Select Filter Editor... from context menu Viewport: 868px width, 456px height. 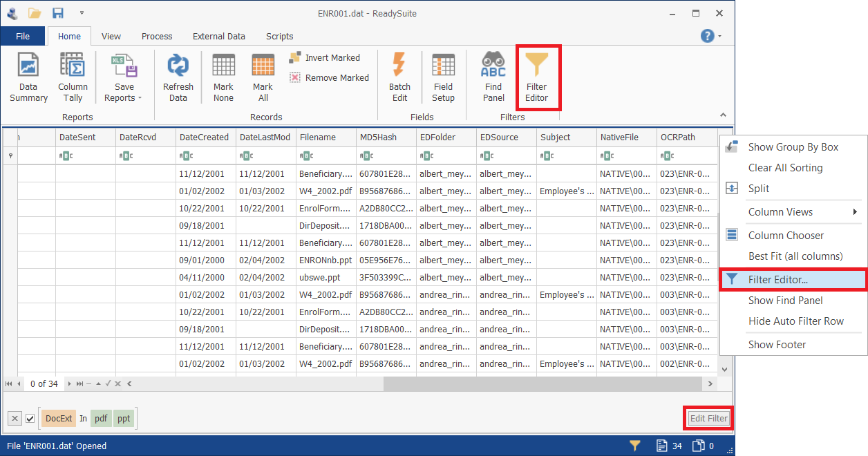(793, 280)
